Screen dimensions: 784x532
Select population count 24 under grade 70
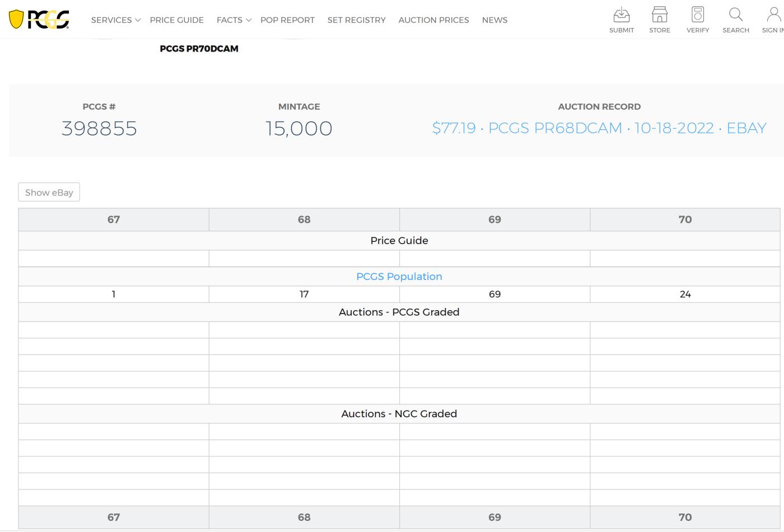685,294
